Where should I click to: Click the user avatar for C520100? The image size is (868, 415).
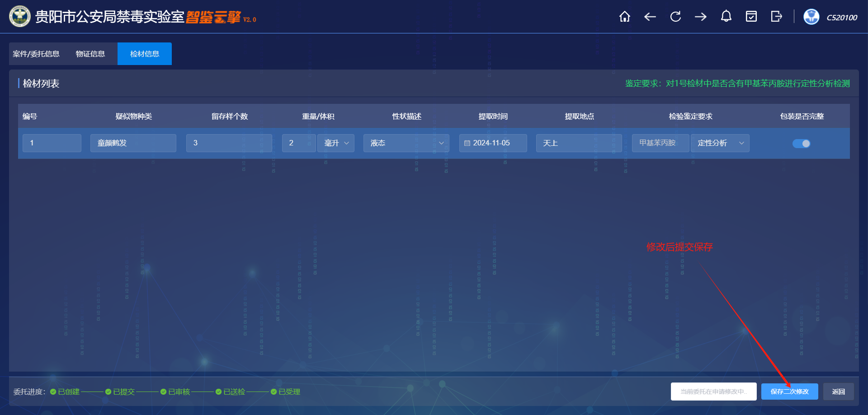point(811,17)
